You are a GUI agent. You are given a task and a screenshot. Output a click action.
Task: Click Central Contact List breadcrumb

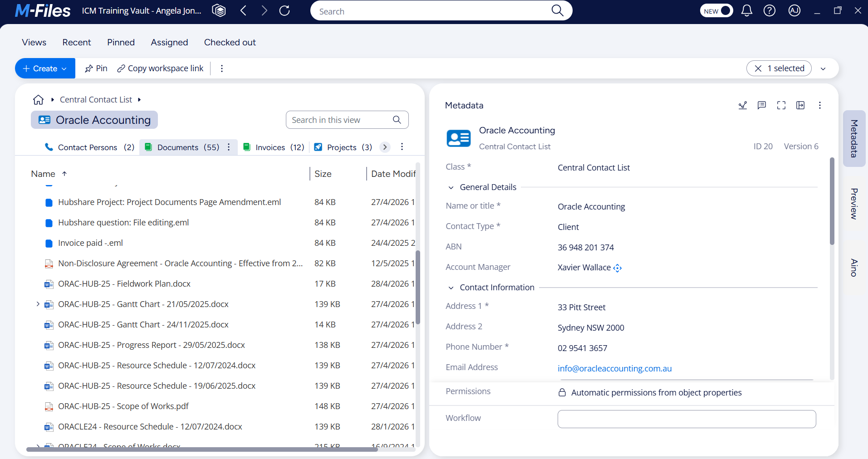pyautogui.click(x=96, y=99)
